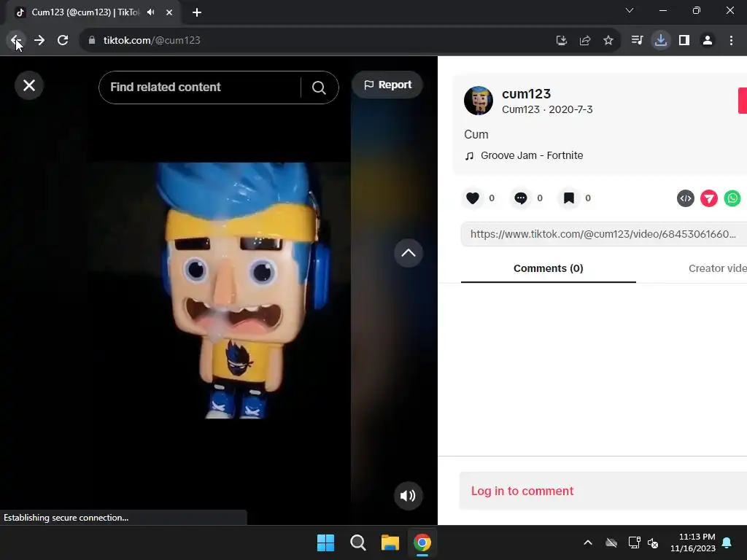This screenshot has width=747, height=560.
Task: Open Chrome profile icon
Action: (x=708, y=41)
